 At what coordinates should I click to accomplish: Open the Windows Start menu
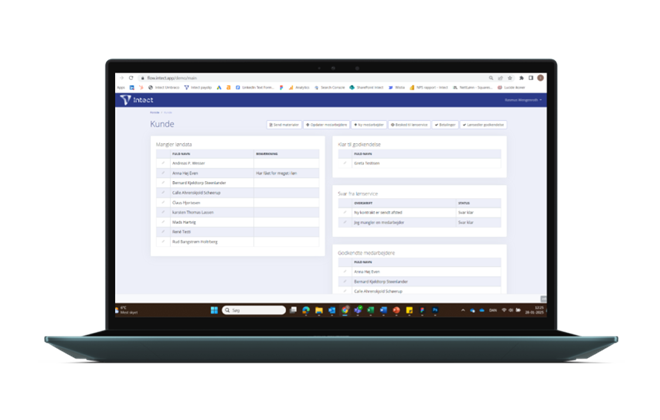tap(212, 310)
